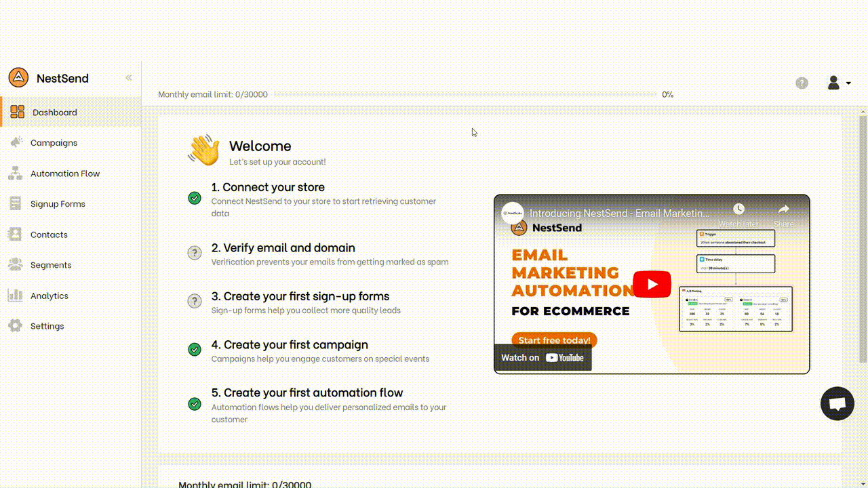The width and height of the screenshot is (868, 488).
Task: Click the NestSend logo icon
Action: click(18, 77)
